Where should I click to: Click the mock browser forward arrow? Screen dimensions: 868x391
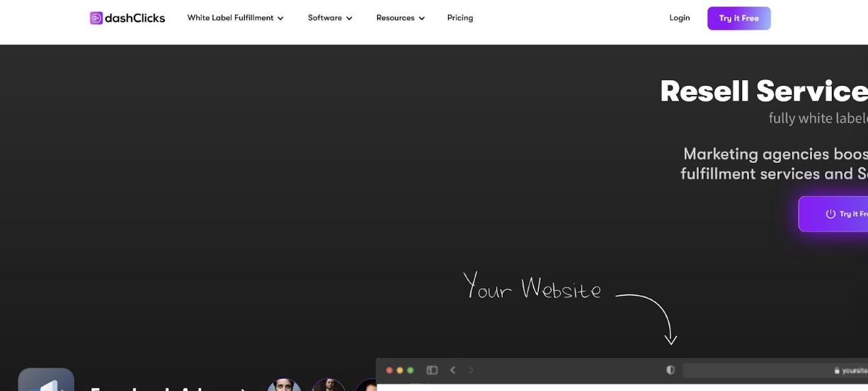(x=471, y=370)
